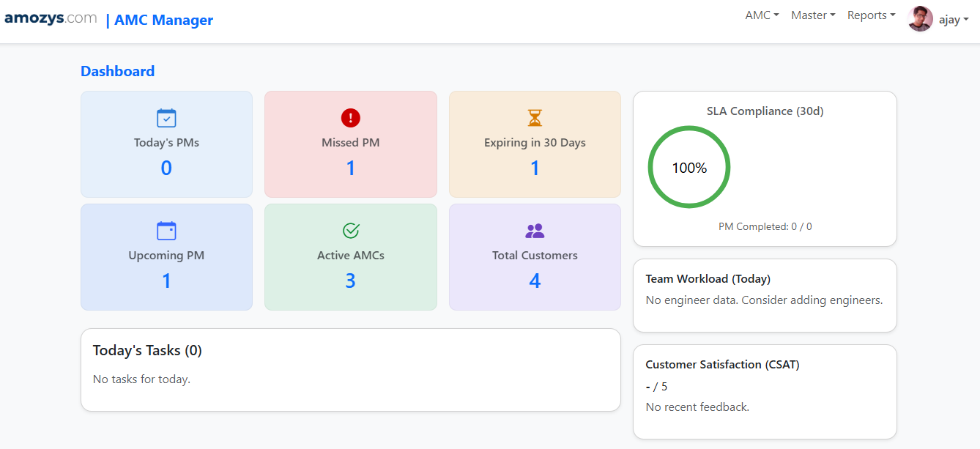The height and width of the screenshot is (449, 980).
Task: Click the Customer Satisfaction (CSAT) card title
Action: 722,365
